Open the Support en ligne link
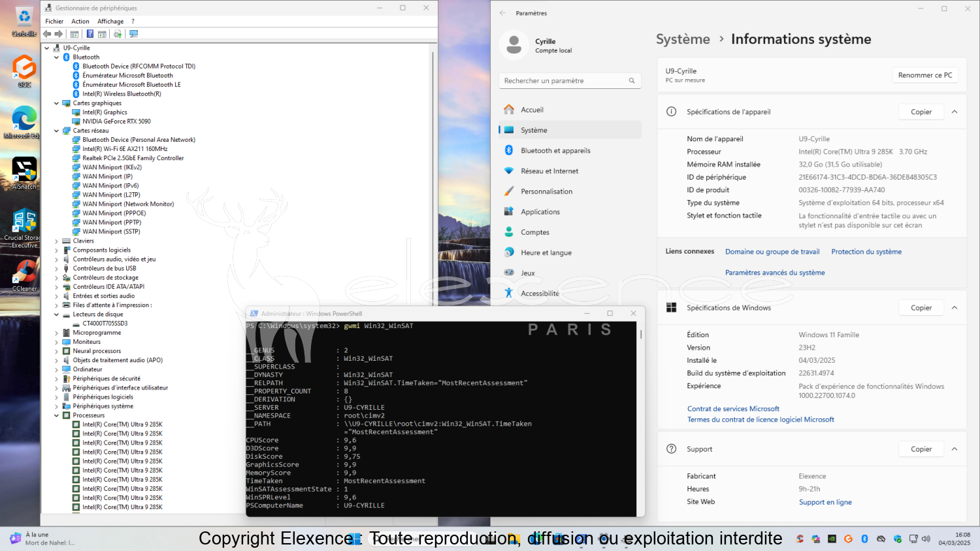This screenshot has width=980, height=551. point(825,503)
